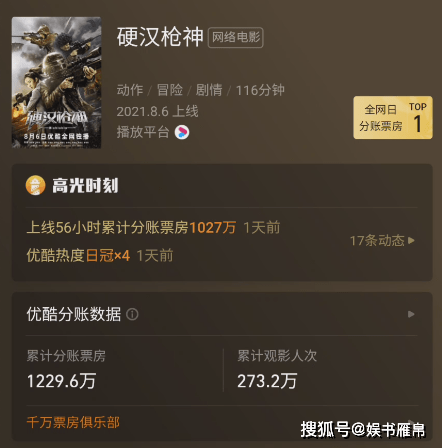Tap the gold 高光时刻 badge icon
The height and width of the screenshot is (448, 442).
pos(36,185)
